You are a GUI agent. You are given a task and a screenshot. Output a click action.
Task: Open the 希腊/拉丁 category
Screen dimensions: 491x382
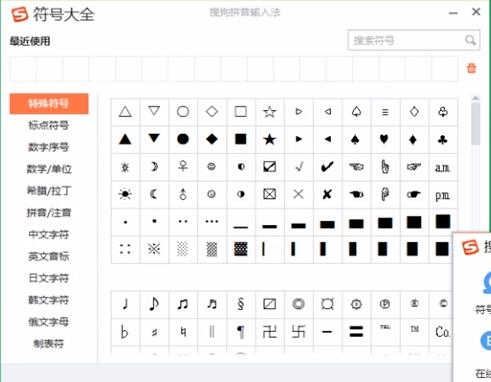tap(49, 191)
